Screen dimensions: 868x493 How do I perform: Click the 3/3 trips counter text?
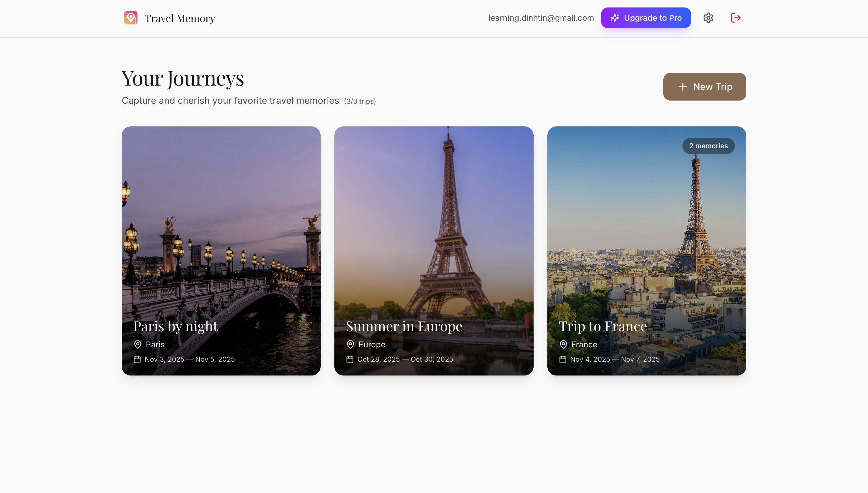click(x=359, y=101)
